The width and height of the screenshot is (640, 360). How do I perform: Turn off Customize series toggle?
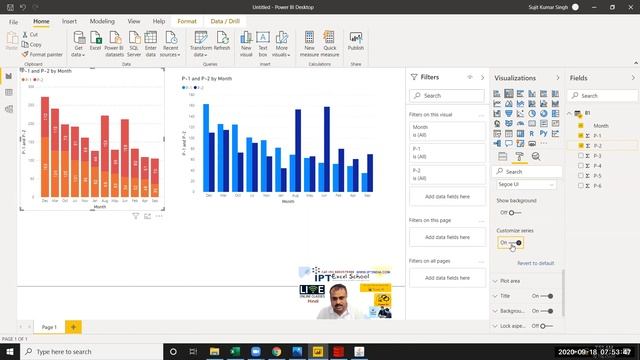coord(511,243)
